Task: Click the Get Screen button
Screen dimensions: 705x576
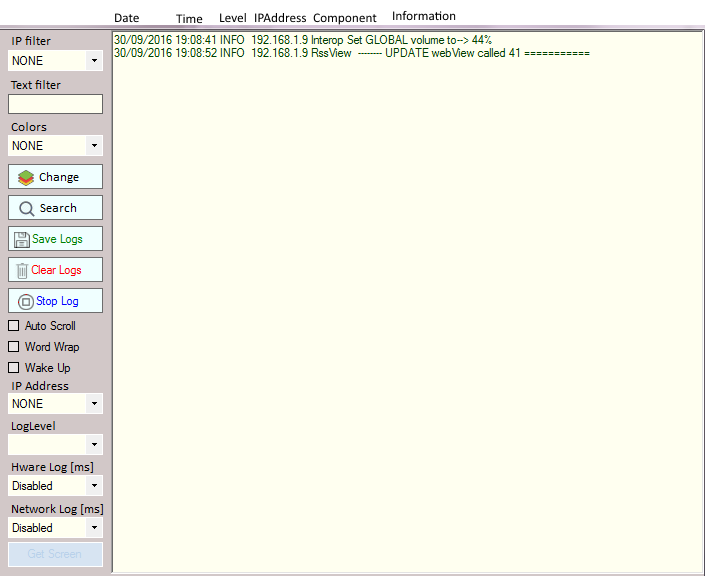Action: click(x=55, y=554)
